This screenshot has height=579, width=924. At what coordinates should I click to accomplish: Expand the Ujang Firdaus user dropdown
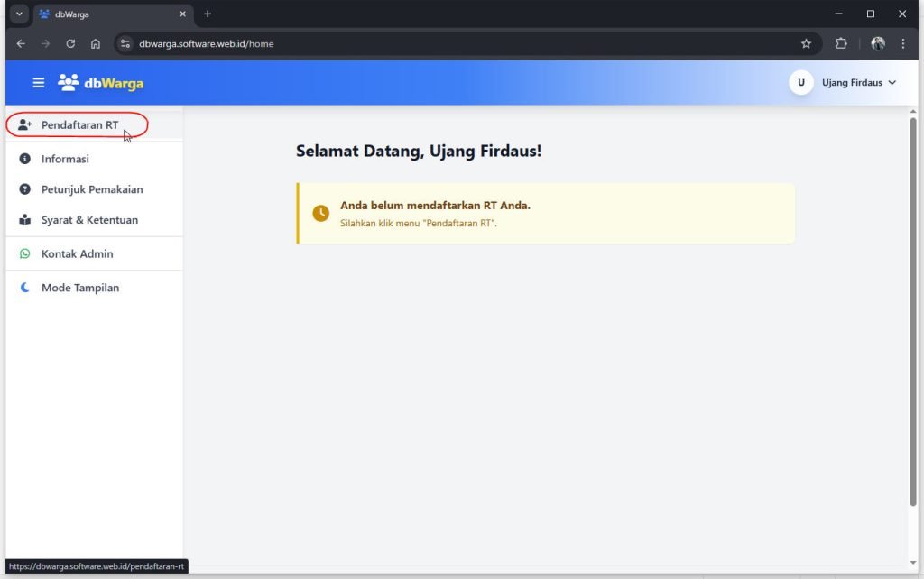pyautogui.click(x=858, y=83)
